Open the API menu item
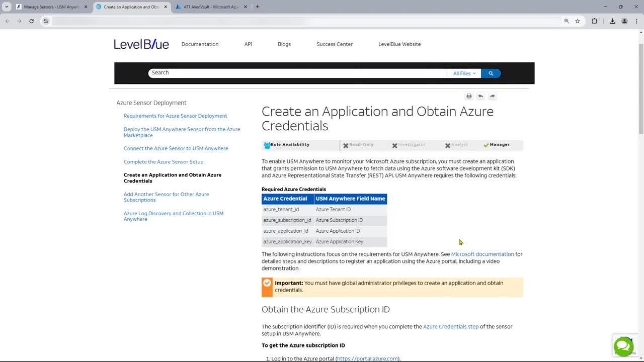This screenshot has height=362, width=644. [248, 44]
